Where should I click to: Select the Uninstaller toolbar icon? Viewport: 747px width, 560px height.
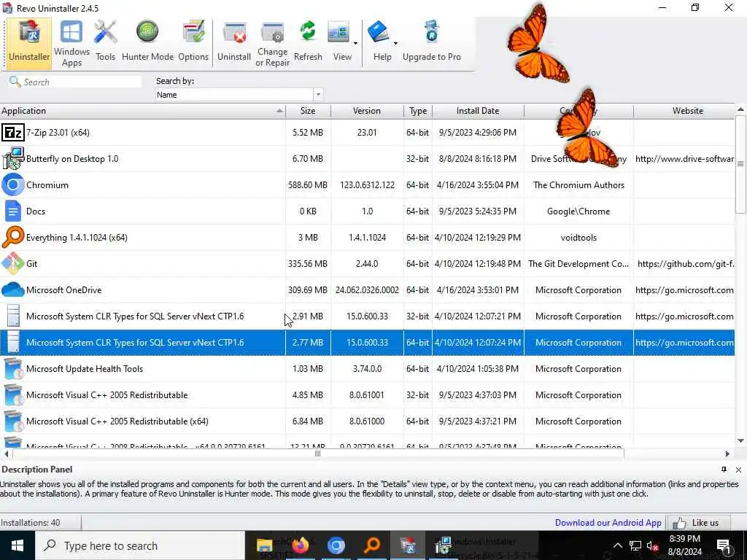[29, 43]
